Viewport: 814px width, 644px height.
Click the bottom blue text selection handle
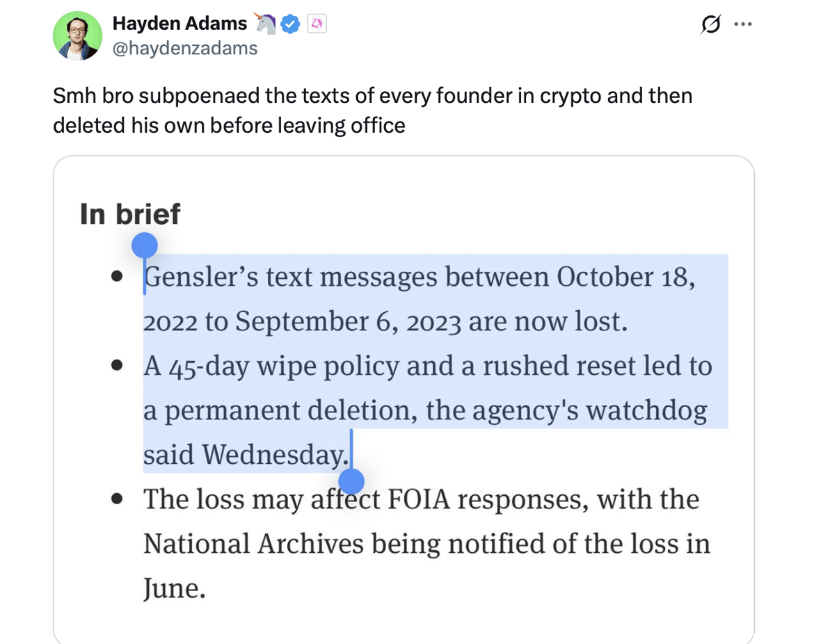pos(351,481)
